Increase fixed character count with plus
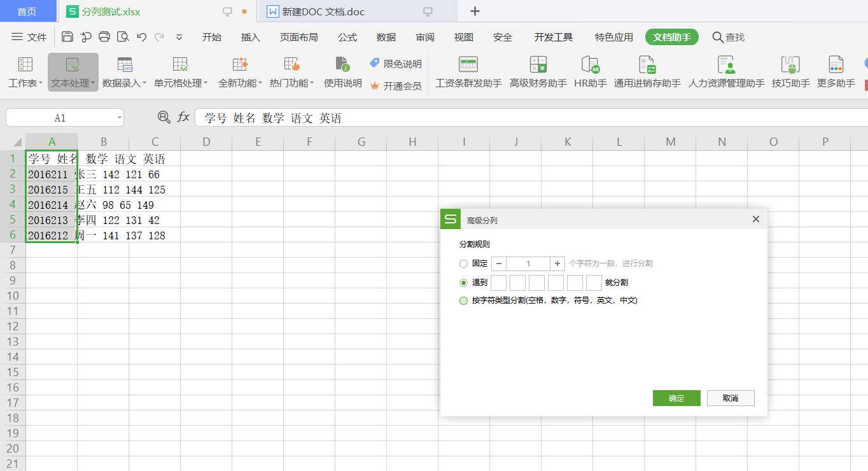868x471 pixels. (557, 264)
